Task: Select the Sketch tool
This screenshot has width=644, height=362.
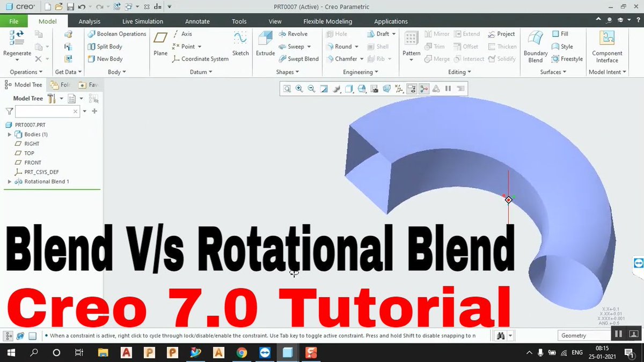Action: tap(240, 46)
